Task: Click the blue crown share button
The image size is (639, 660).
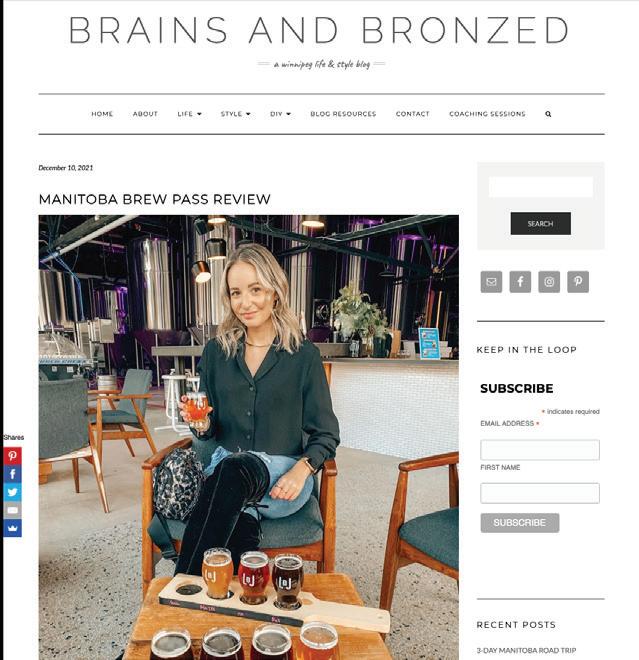Action: click(12, 528)
